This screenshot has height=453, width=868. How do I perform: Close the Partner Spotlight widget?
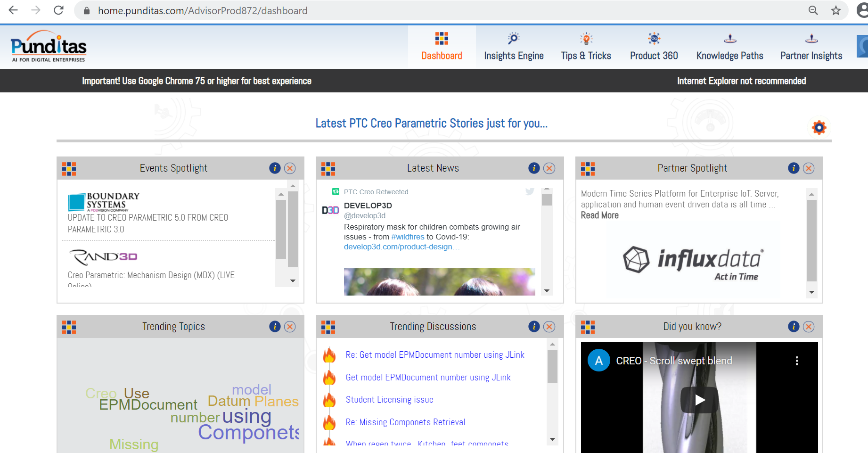(x=809, y=168)
